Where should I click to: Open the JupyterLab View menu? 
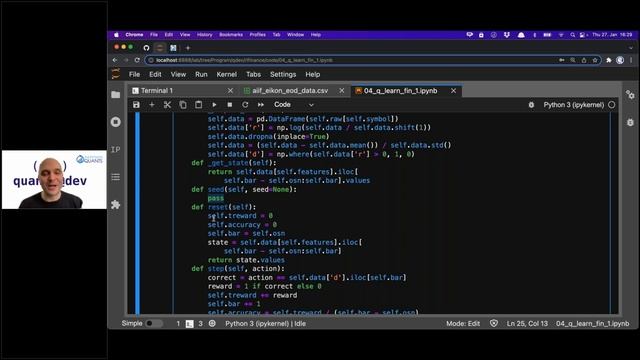click(x=178, y=74)
